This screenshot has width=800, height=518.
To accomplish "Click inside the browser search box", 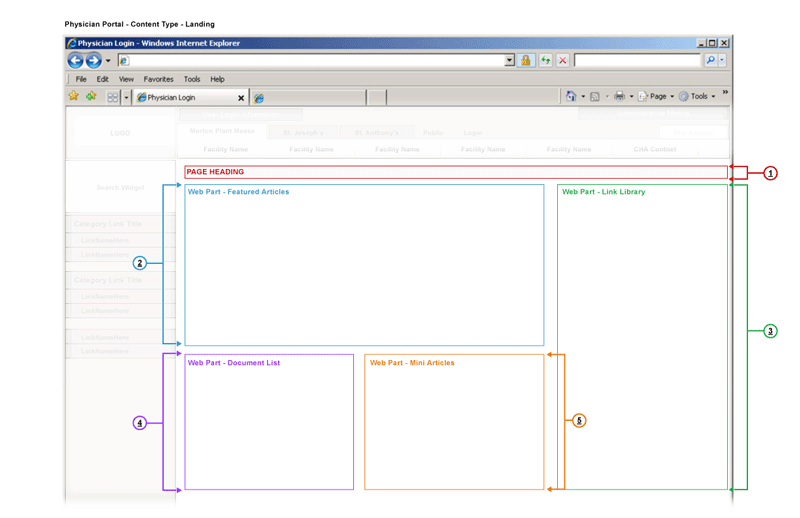I will [637, 60].
